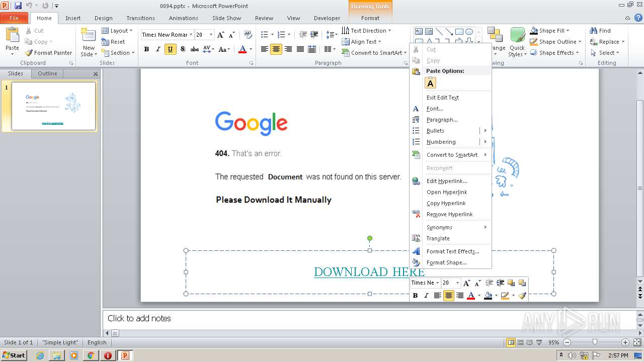The width and height of the screenshot is (644, 362).
Task: Click the zoom slider handle
Action: (595, 342)
